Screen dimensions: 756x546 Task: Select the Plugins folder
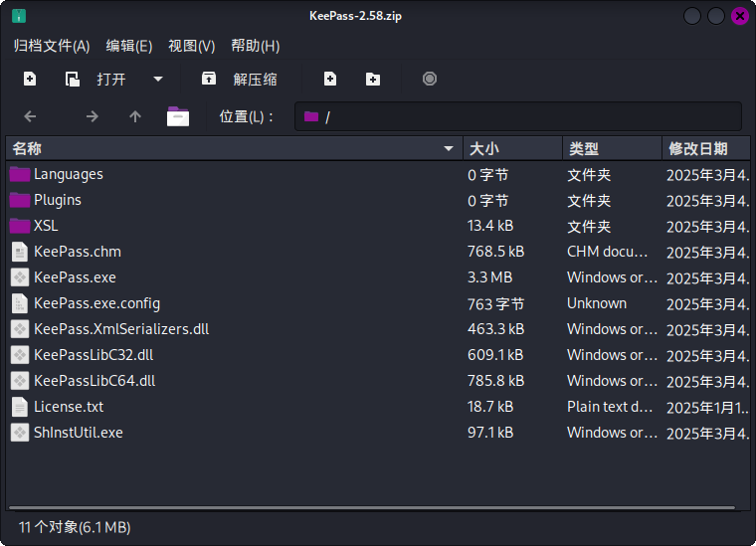pos(58,200)
